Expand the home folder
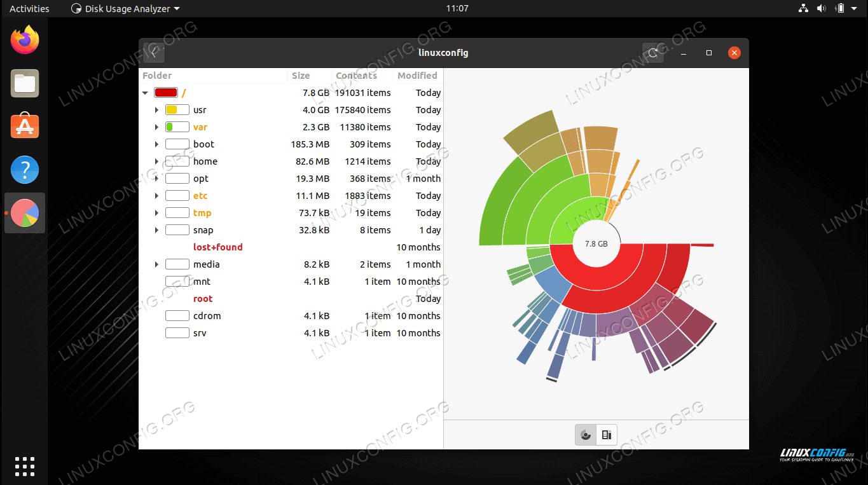 tap(156, 161)
